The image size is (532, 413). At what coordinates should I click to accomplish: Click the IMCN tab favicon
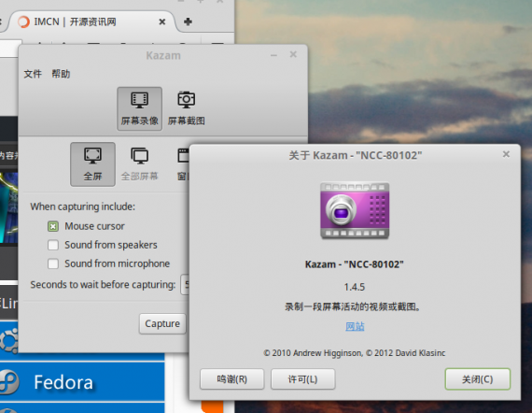coord(23,21)
